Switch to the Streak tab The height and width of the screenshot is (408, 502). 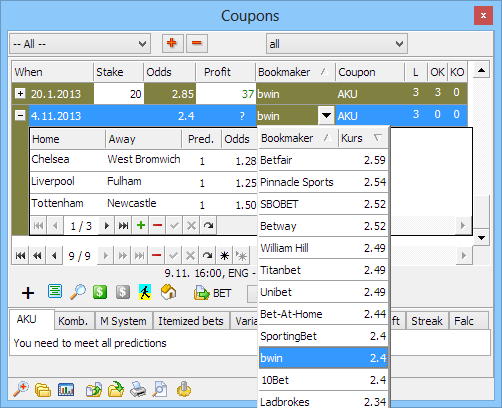point(427,321)
